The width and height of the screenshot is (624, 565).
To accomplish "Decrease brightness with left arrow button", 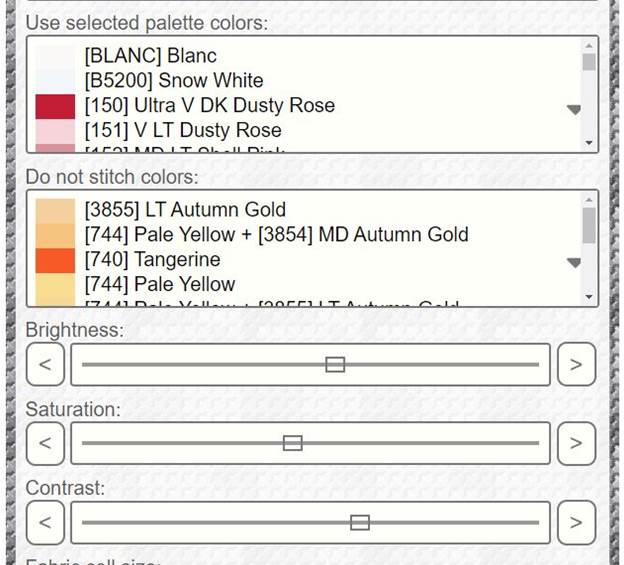I will [45, 364].
